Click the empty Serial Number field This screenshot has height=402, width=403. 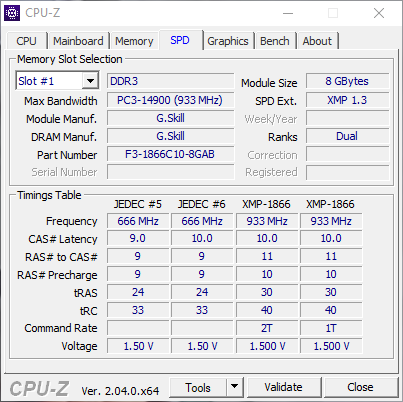tap(170, 172)
